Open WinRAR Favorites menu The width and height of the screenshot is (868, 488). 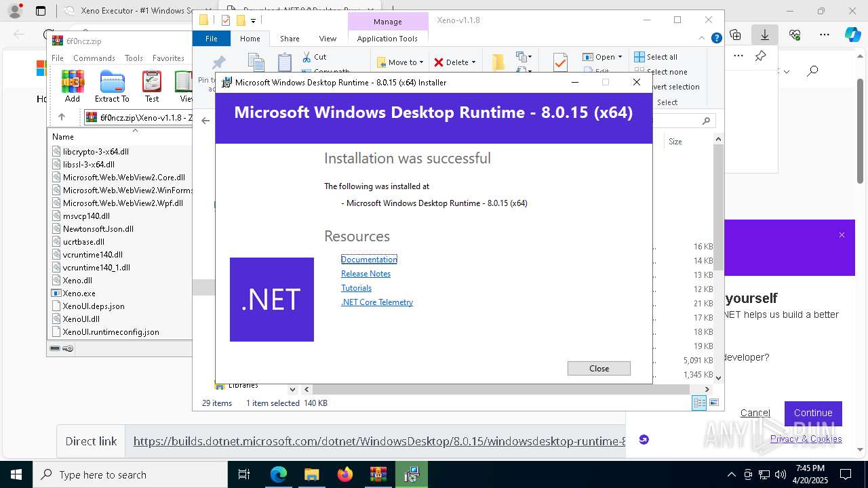pyautogui.click(x=168, y=58)
